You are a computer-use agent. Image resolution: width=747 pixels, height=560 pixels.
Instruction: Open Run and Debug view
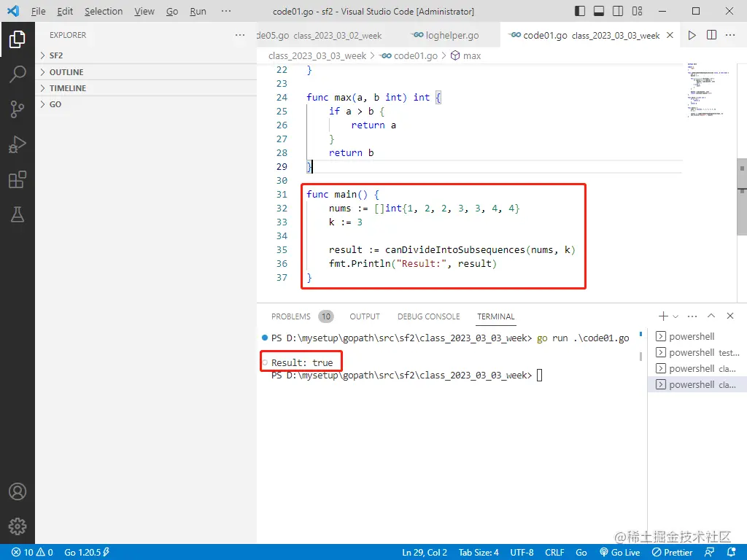coord(18,144)
